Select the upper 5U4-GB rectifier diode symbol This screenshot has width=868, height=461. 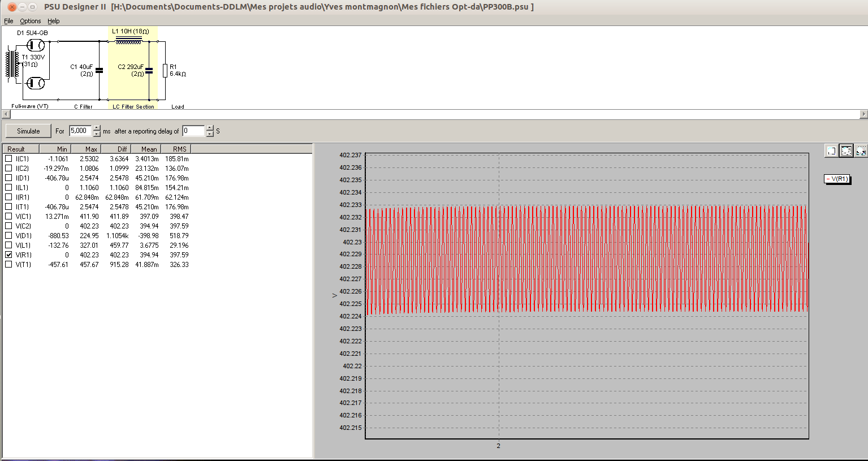coord(36,45)
